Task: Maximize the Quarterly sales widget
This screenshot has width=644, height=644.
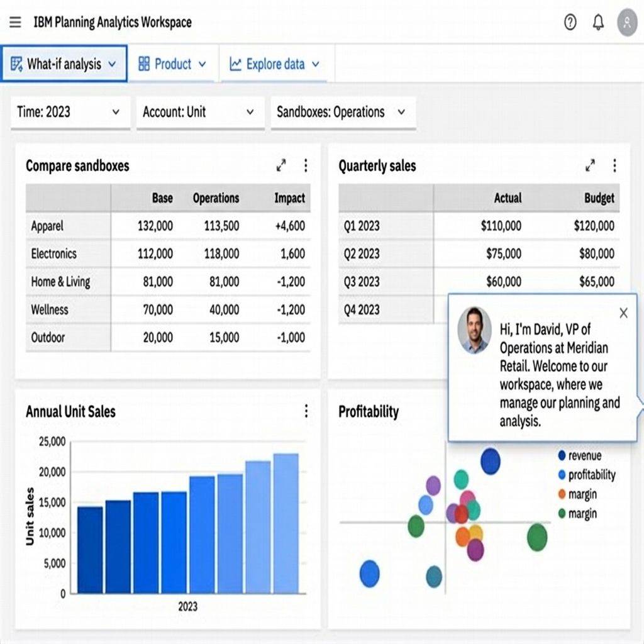Action: click(590, 165)
